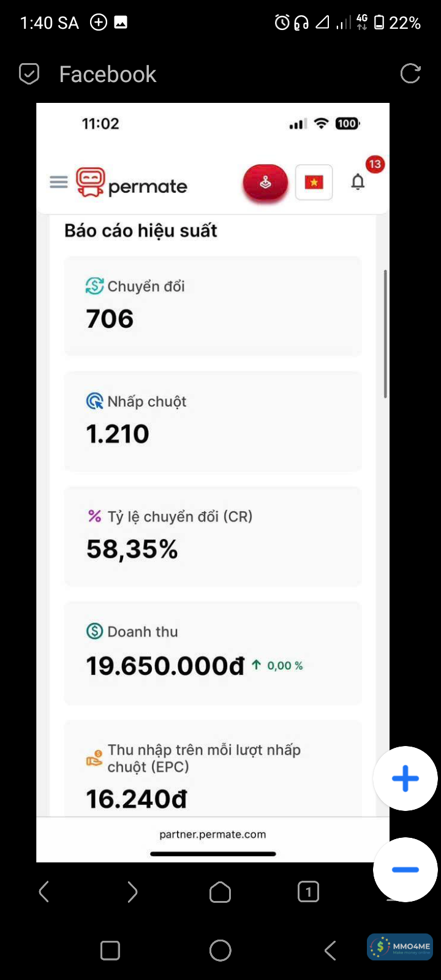441x980 pixels.
Task: Tap the Android recent apps square button
Action: click(x=110, y=951)
